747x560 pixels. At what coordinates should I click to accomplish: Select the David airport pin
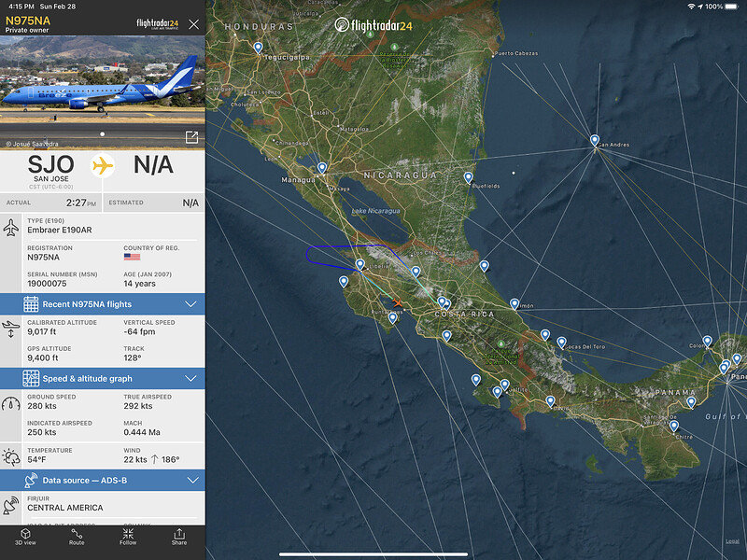pyautogui.click(x=550, y=401)
